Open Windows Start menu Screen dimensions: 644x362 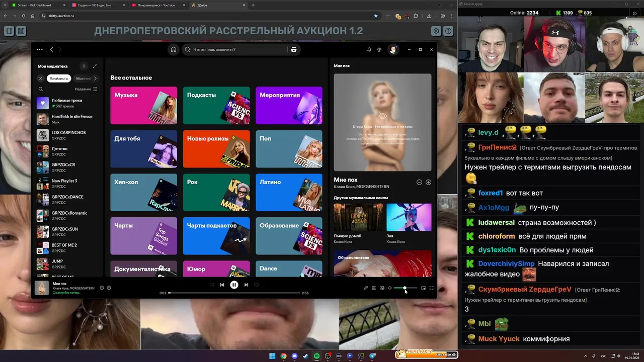[272, 356]
